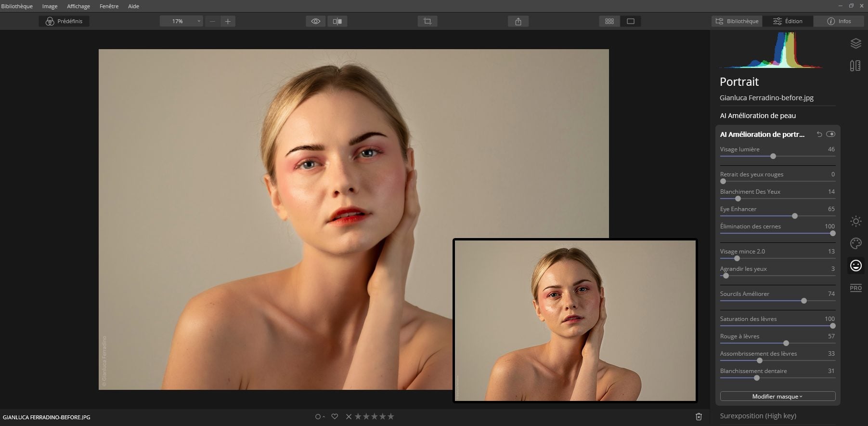Open the Layers icon in sidebar
This screenshot has width=868, height=426.
855,43
